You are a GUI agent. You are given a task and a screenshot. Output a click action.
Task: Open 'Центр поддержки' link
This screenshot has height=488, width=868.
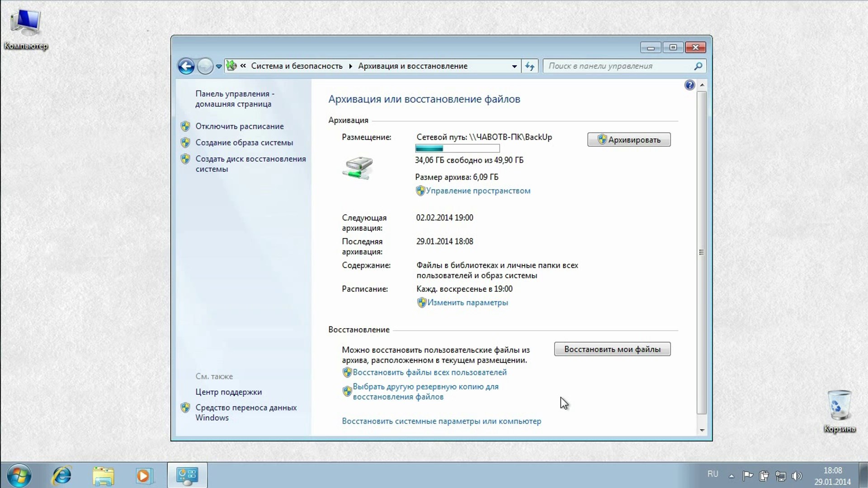pyautogui.click(x=228, y=392)
